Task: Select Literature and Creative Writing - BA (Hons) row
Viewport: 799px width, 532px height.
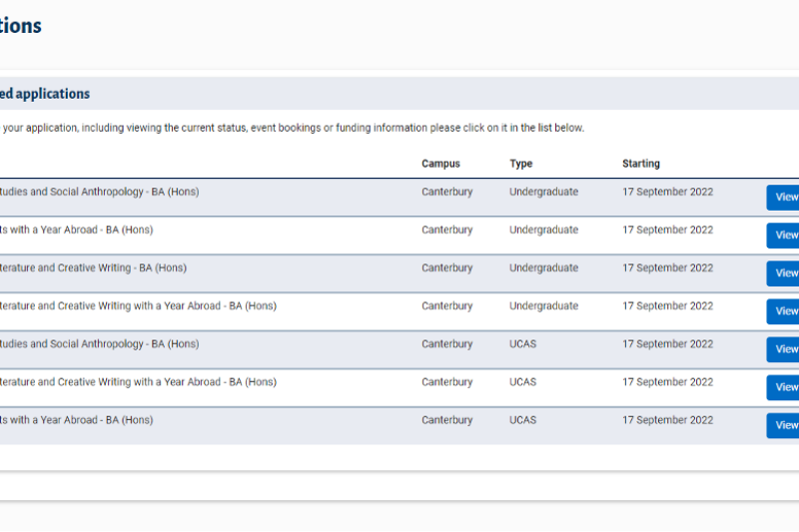Action: (x=399, y=273)
